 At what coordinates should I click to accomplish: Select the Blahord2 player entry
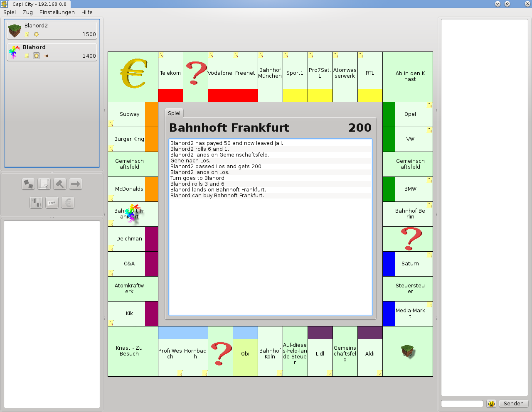pyautogui.click(x=52, y=30)
